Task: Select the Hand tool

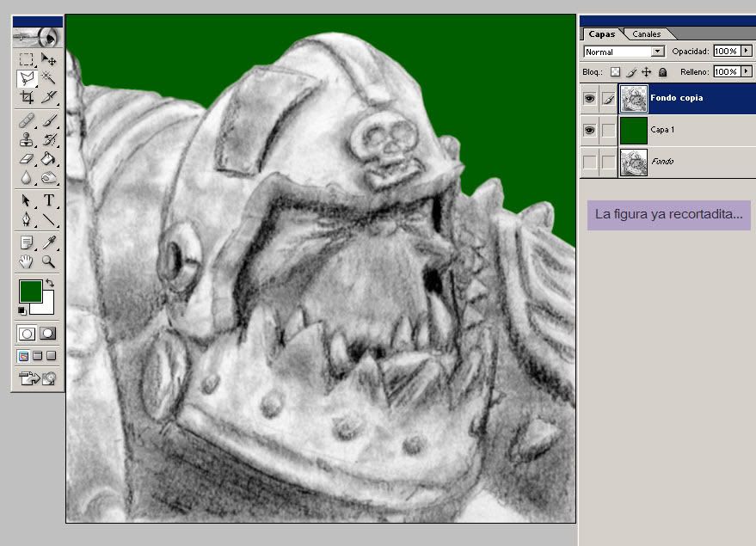Action: click(26, 261)
